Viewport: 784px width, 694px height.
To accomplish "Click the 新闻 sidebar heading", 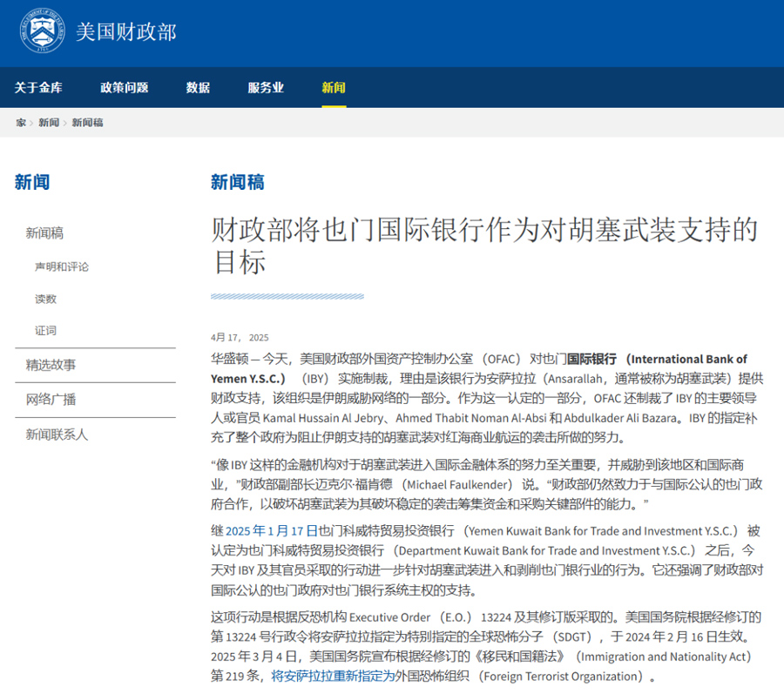I will point(32,182).
